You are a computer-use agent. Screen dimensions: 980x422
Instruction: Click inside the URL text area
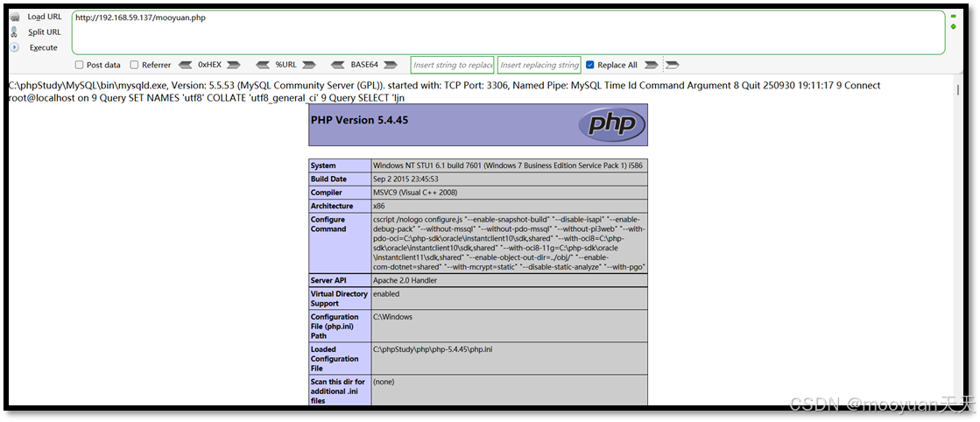(508, 32)
